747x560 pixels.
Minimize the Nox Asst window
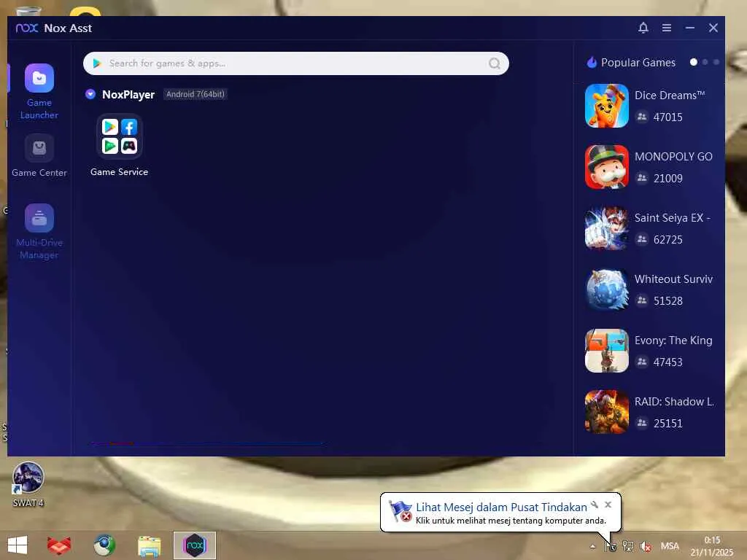pos(690,28)
